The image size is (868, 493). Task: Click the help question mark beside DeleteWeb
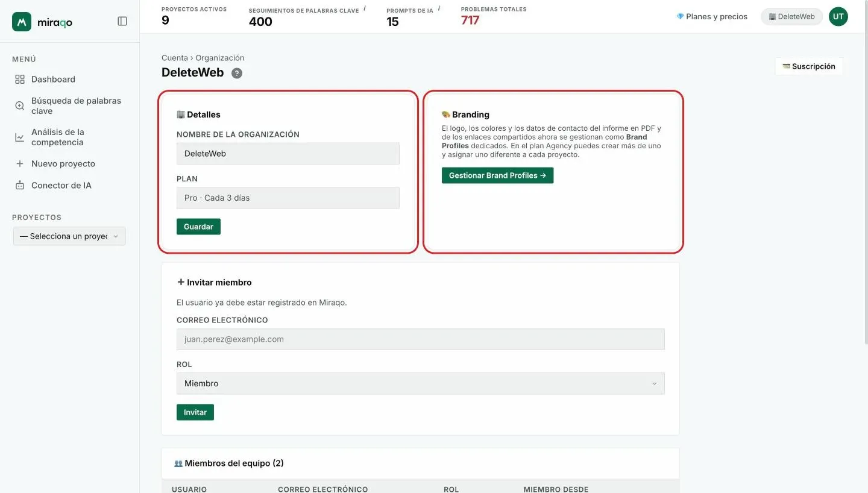coord(237,74)
